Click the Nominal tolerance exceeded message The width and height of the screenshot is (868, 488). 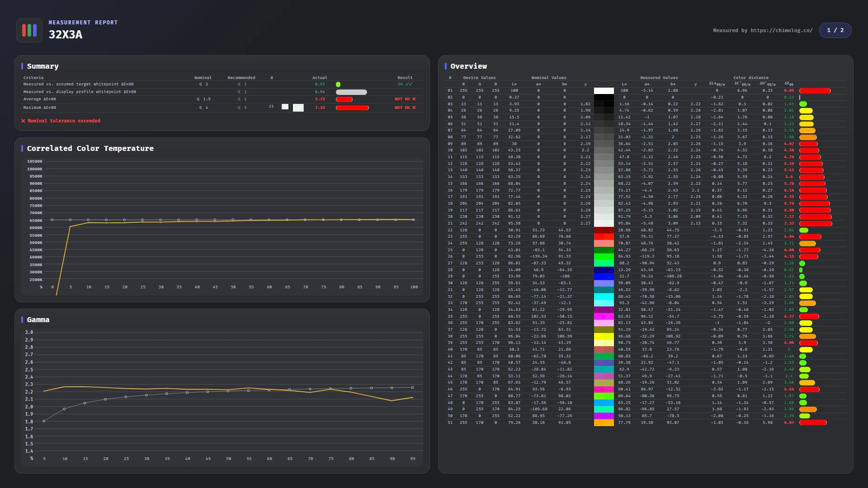(64, 121)
